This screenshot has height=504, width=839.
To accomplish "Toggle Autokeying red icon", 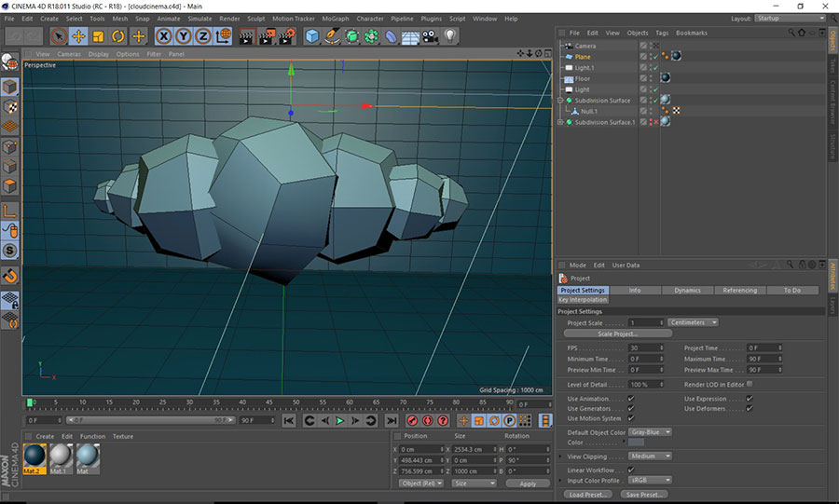I will [428, 421].
